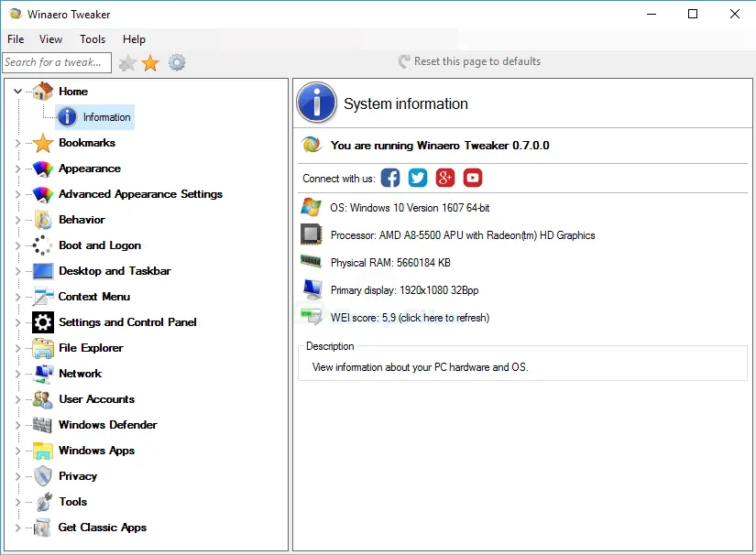Open the Tools menu in menu bar

pos(93,39)
